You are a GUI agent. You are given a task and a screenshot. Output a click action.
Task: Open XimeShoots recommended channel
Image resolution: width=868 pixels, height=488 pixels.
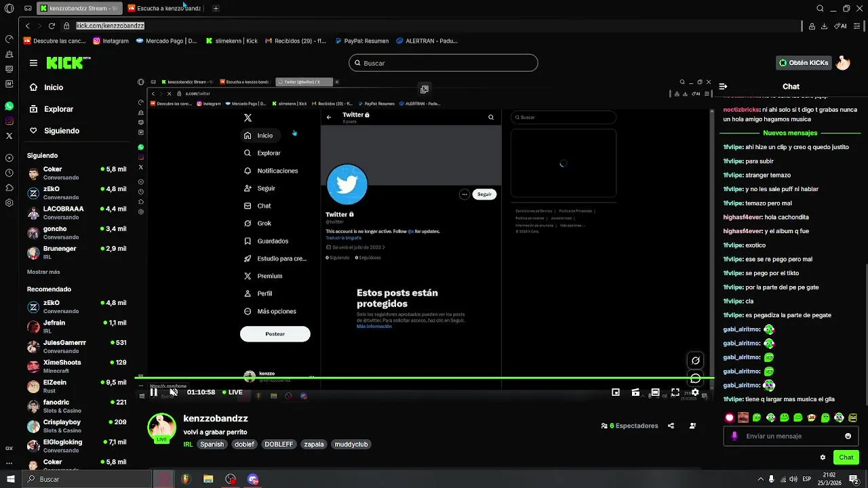pyautogui.click(x=77, y=366)
